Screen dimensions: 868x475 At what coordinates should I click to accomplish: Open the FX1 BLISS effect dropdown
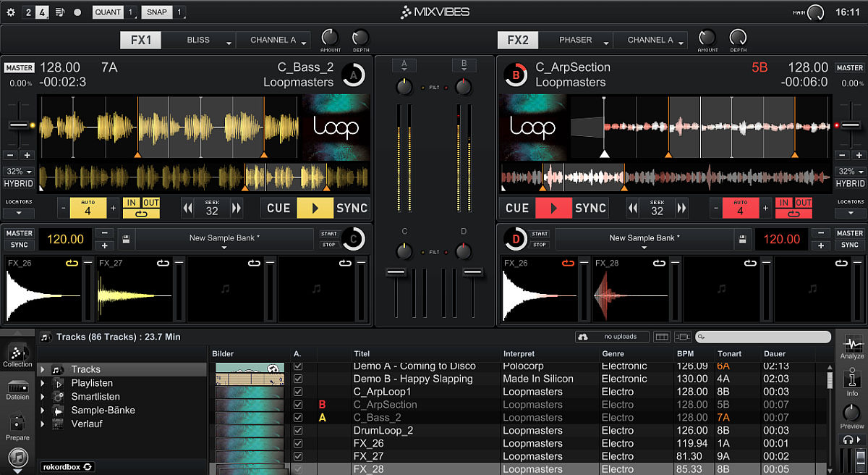[199, 41]
